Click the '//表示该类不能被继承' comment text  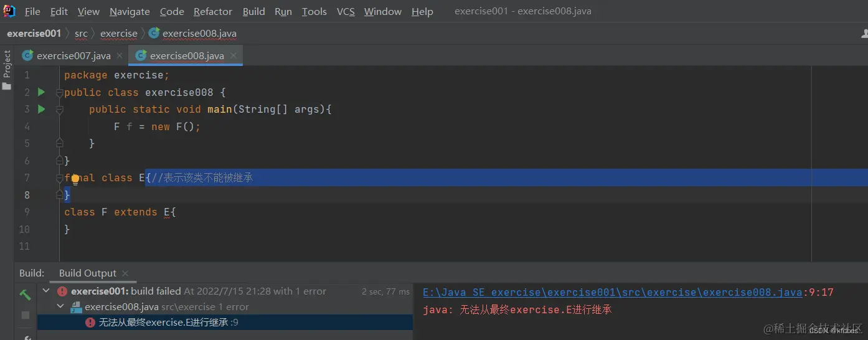tap(202, 177)
